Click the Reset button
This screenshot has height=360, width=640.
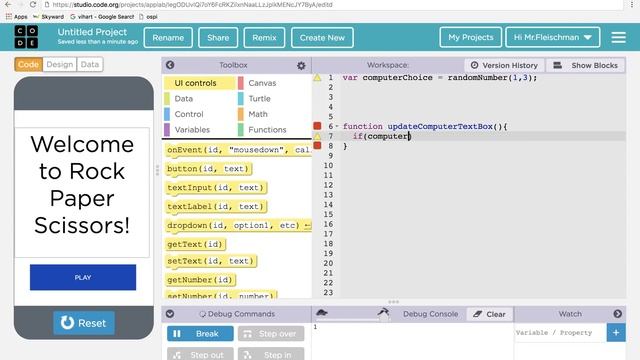pyautogui.click(x=84, y=323)
